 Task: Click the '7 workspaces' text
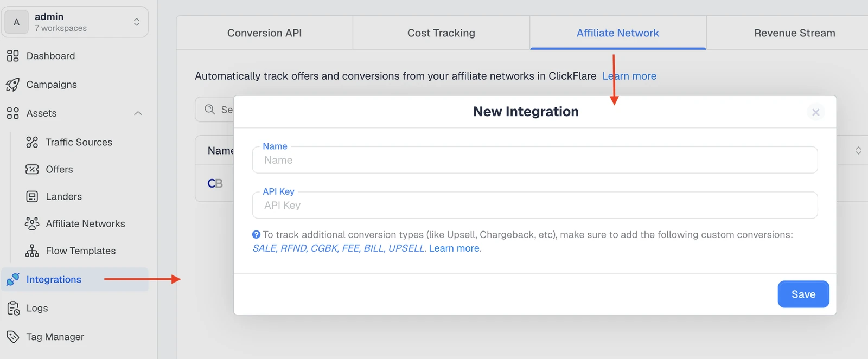click(x=61, y=28)
